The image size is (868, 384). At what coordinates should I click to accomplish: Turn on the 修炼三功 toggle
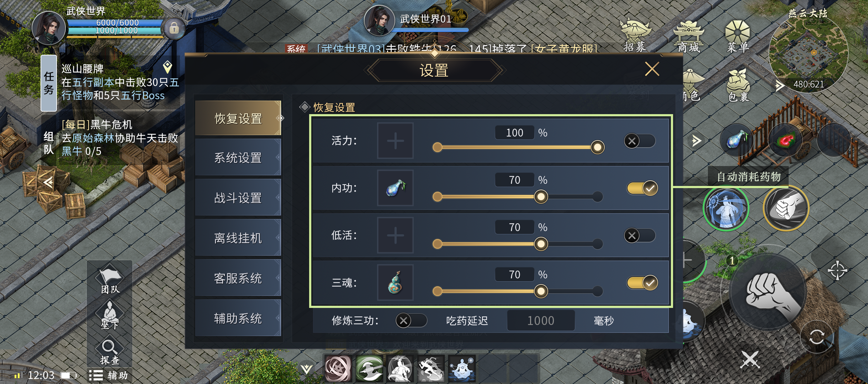pyautogui.click(x=411, y=321)
